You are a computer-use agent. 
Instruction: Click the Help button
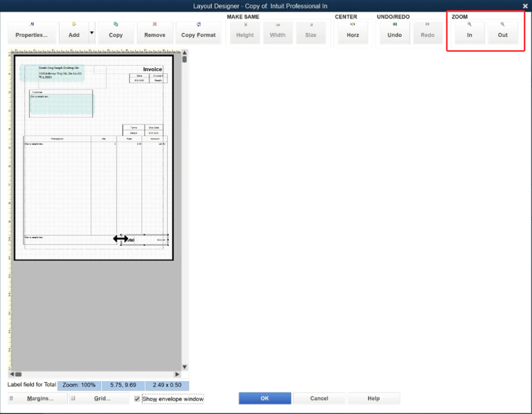pyautogui.click(x=374, y=398)
